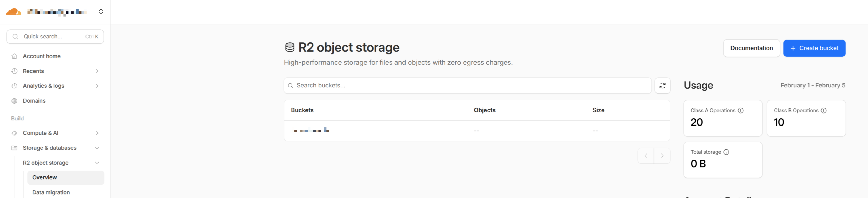Go to previous page of buckets
The height and width of the screenshot is (198, 868).
pyautogui.click(x=646, y=156)
